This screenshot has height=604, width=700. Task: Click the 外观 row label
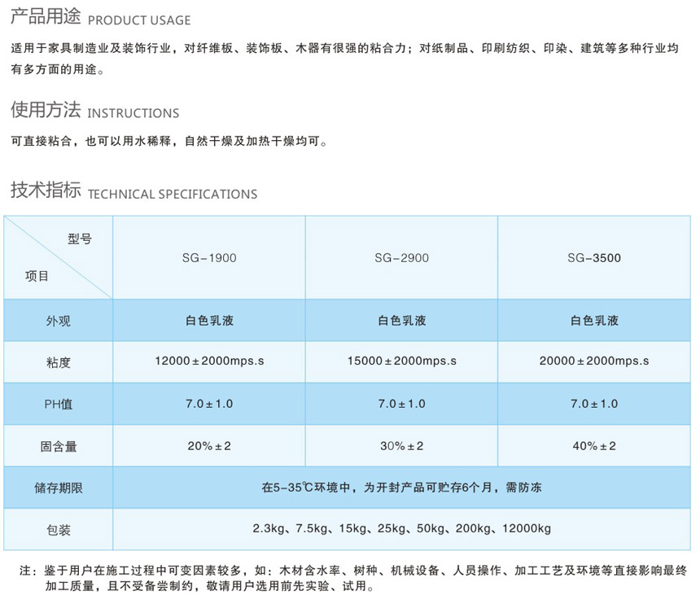(x=58, y=321)
